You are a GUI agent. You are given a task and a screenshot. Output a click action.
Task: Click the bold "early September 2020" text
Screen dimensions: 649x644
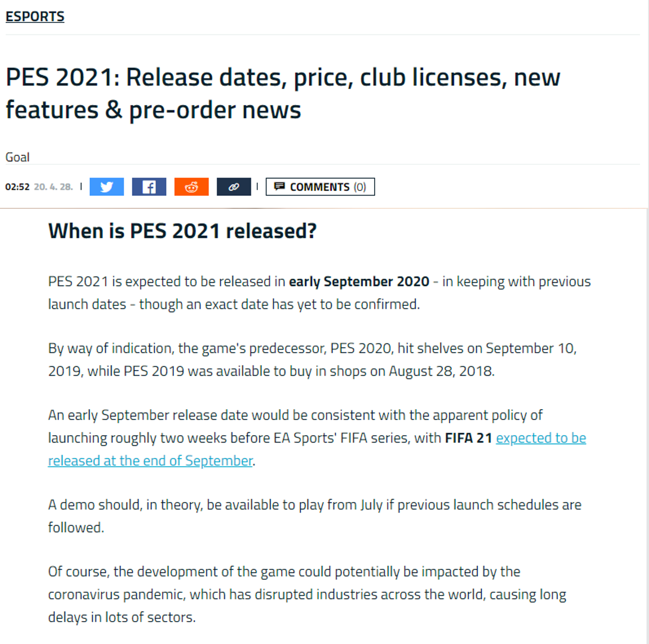tap(359, 282)
